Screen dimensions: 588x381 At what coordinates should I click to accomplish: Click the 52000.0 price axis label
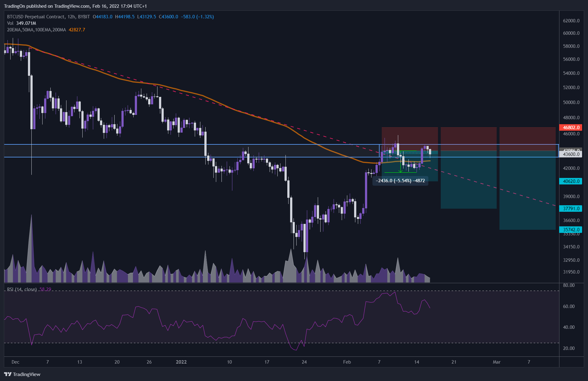(x=571, y=88)
